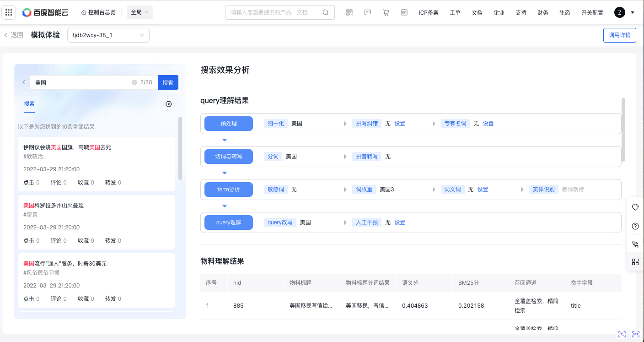Expand the account dropdown arrow

coord(633,12)
